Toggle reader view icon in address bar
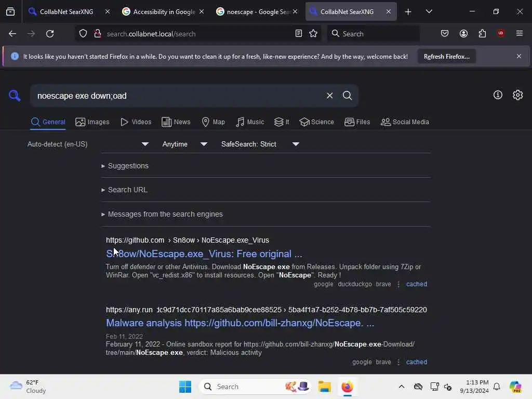Viewport: 532px width, 399px height. click(x=299, y=34)
